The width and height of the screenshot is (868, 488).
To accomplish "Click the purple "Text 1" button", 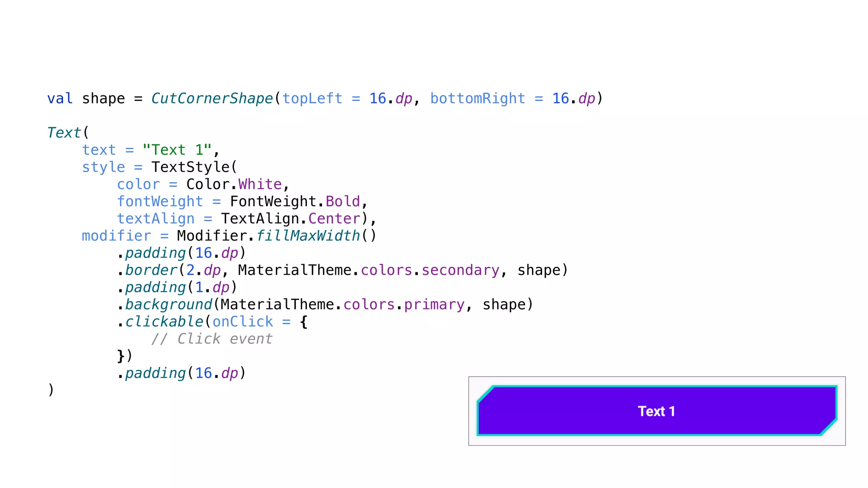I will tap(656, 411).
